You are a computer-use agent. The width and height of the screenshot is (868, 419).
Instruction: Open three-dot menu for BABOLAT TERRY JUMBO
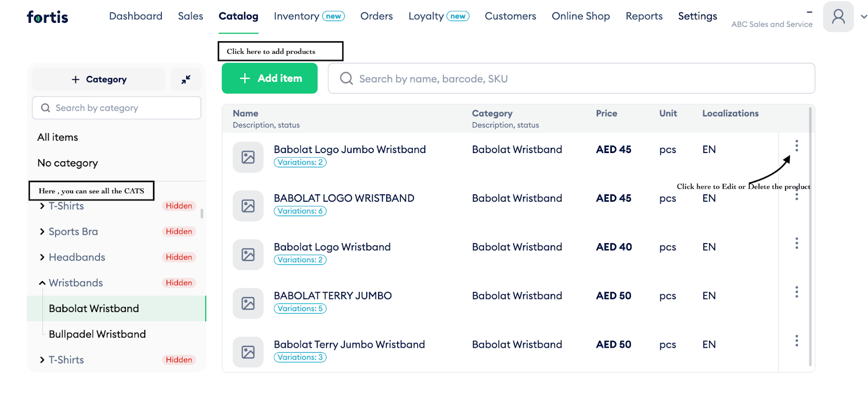point(796,292)
